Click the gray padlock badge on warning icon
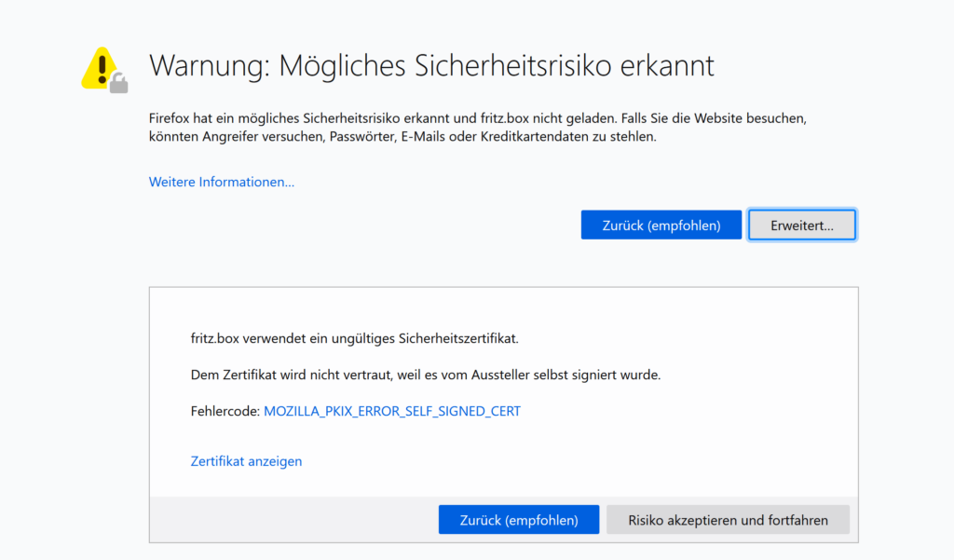The width and height of the screenshot is (954, 560). (118, 85)
